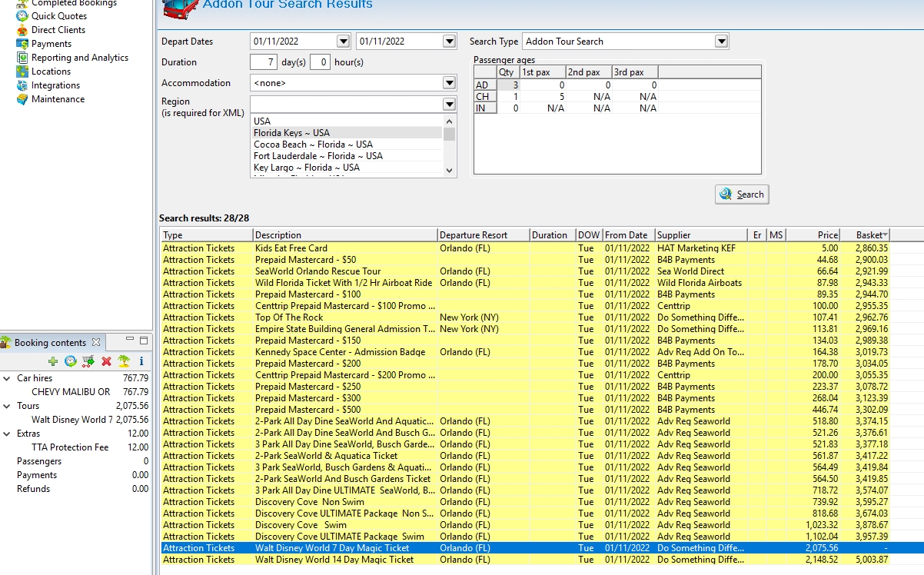924x575 pixels.
Task: Open the first Depart Dates date picker
Action: click(343, 42)
